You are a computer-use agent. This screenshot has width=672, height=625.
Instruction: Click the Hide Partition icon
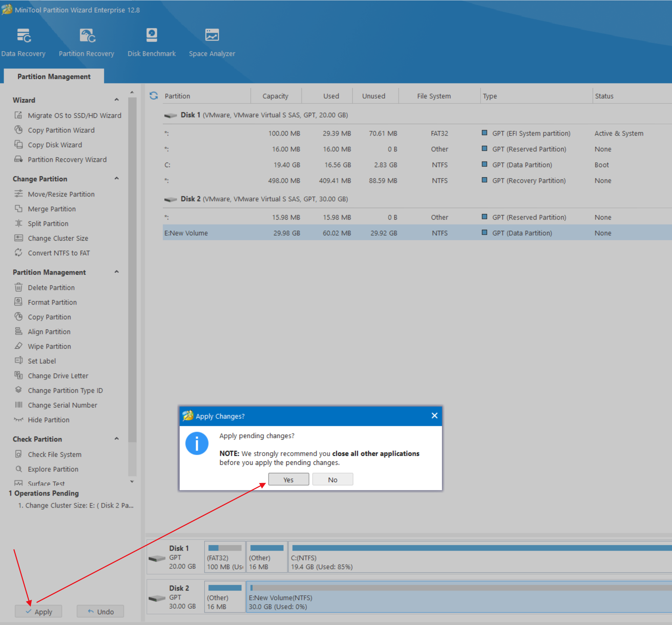(x=18, y=419)
